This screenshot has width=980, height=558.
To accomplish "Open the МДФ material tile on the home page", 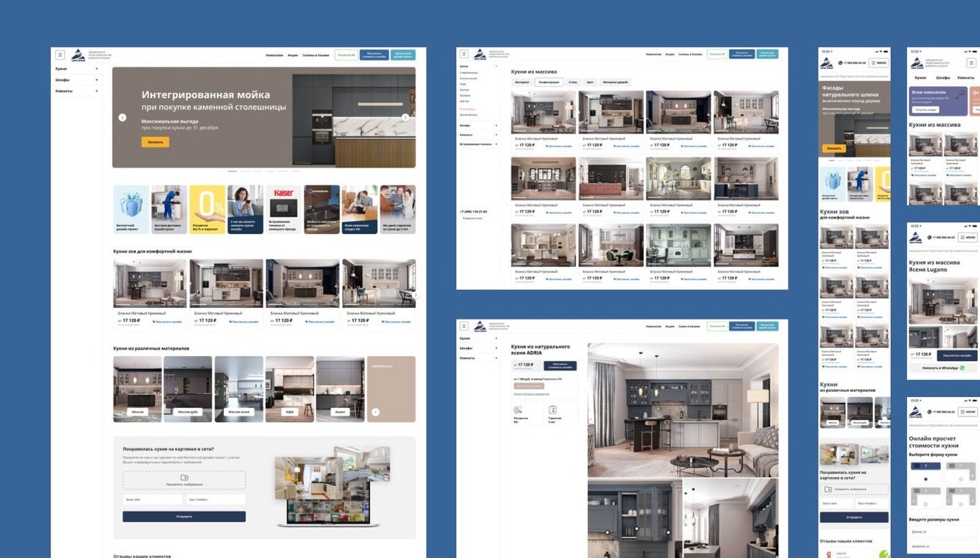I will point(290,389).
